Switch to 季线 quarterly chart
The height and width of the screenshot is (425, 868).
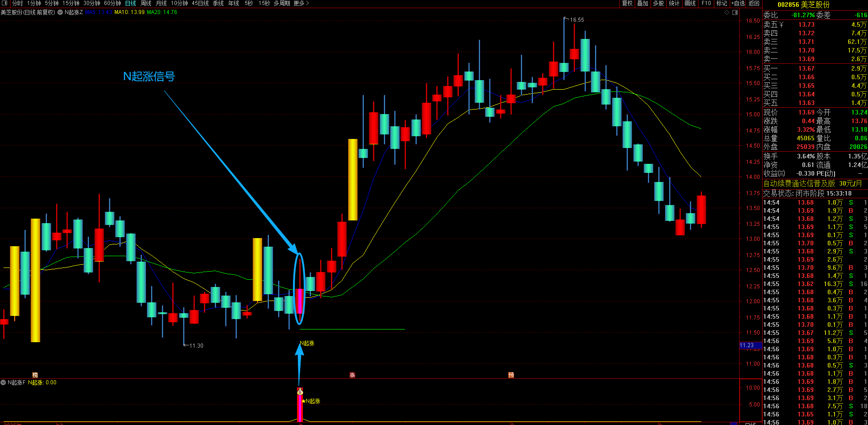tap(218, 3)
